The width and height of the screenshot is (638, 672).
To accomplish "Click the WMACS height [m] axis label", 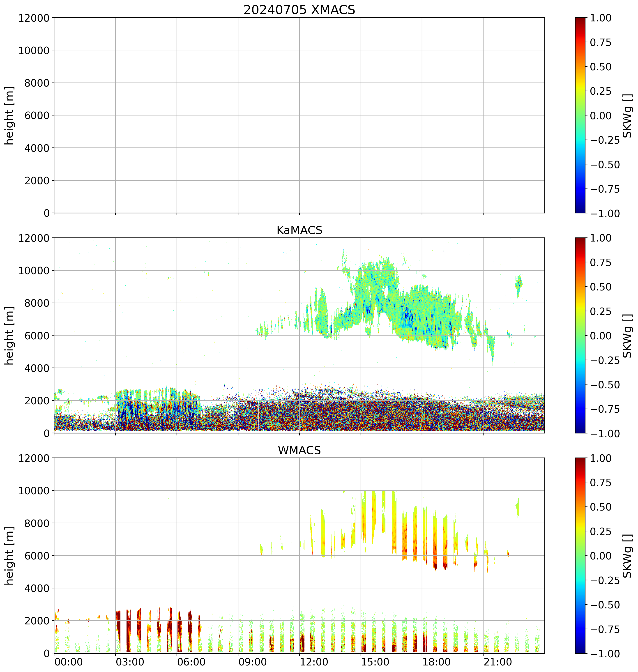I will click(9, 556).
